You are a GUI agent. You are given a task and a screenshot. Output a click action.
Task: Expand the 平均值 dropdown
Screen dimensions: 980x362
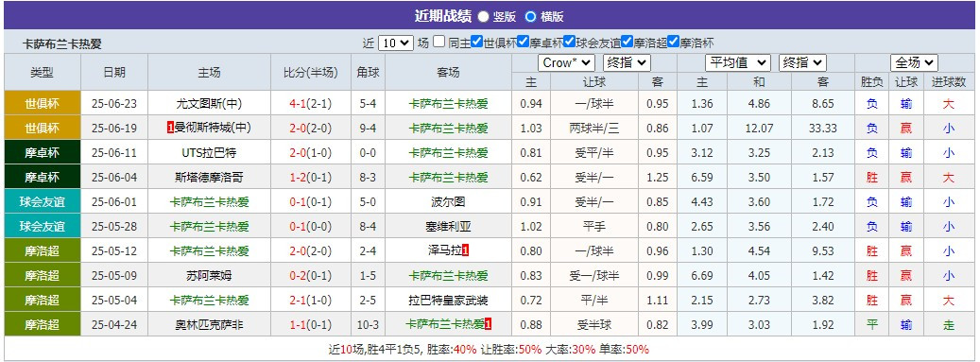738,62
